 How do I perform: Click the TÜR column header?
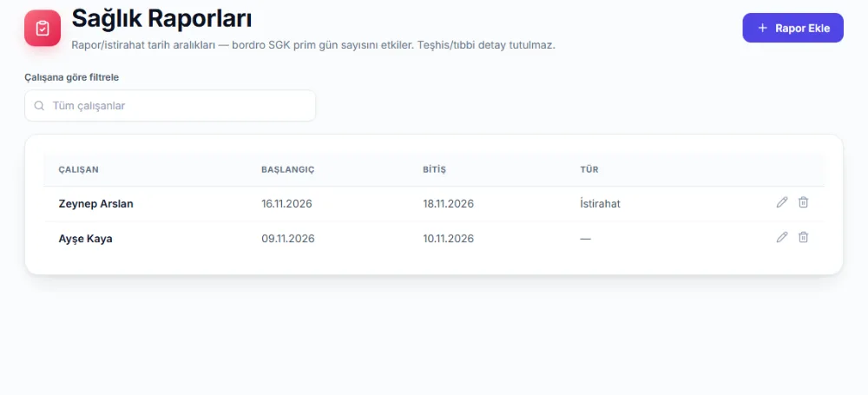[589, 169]
